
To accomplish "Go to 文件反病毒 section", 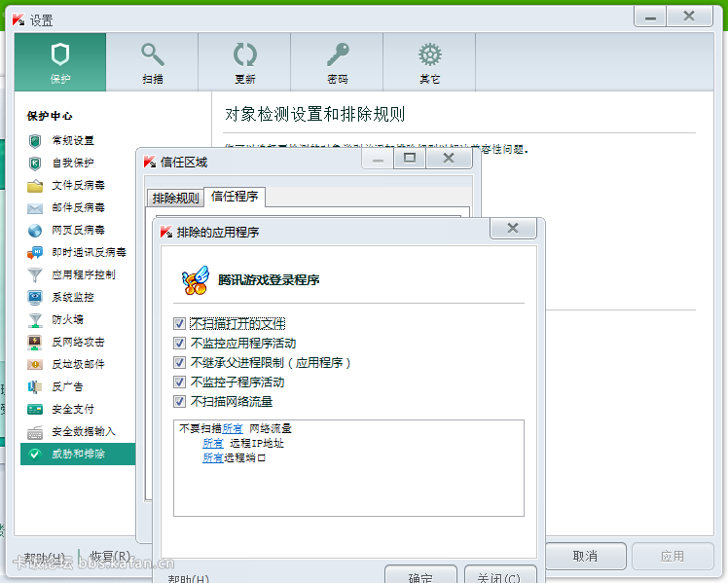I will 79,185.
